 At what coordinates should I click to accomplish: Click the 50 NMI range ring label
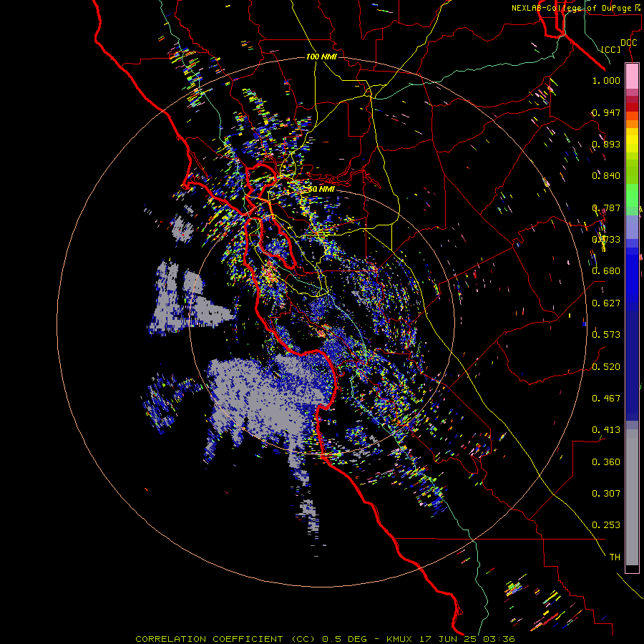(321, 190)
